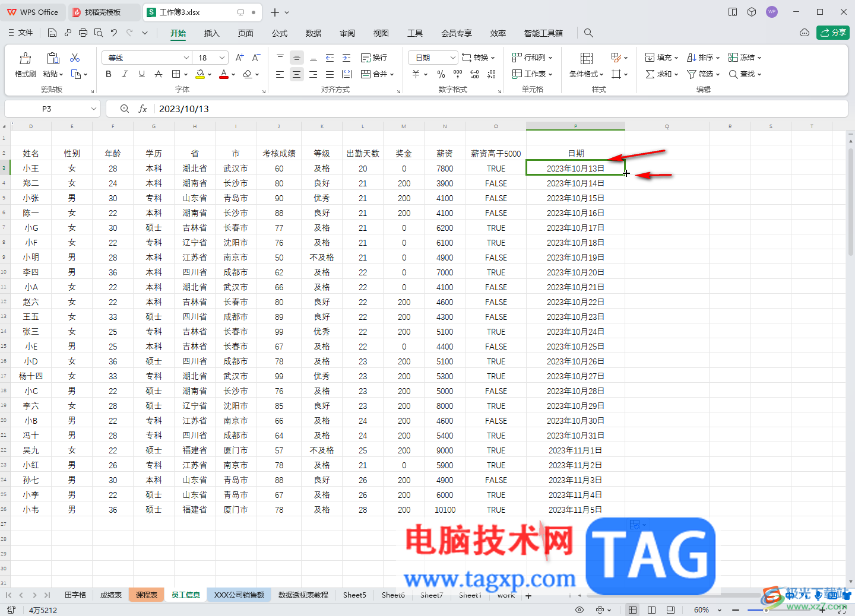Click the increase indent icon
Screen dimensions: 855x616
(347, 58)
